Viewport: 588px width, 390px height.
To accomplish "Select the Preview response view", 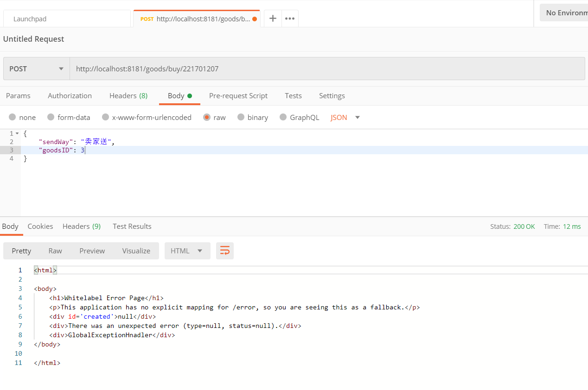I will pos(92,251).
